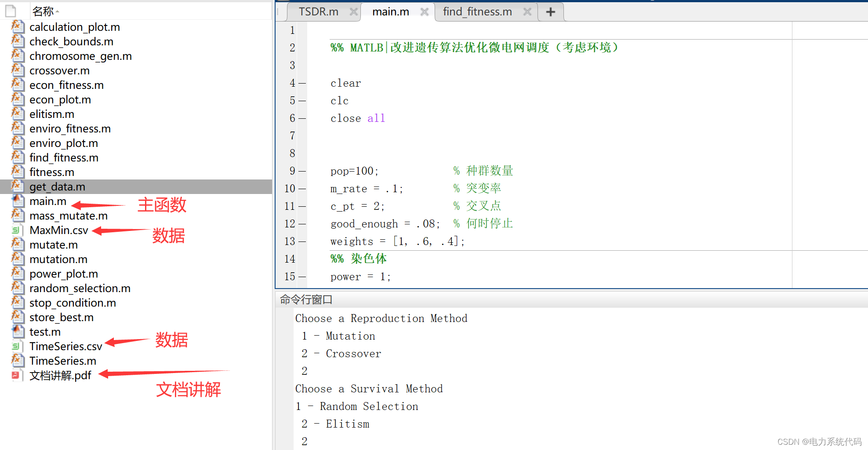Click the elitism.m file icon
The image size is (868, 450).
coord(18,114)
